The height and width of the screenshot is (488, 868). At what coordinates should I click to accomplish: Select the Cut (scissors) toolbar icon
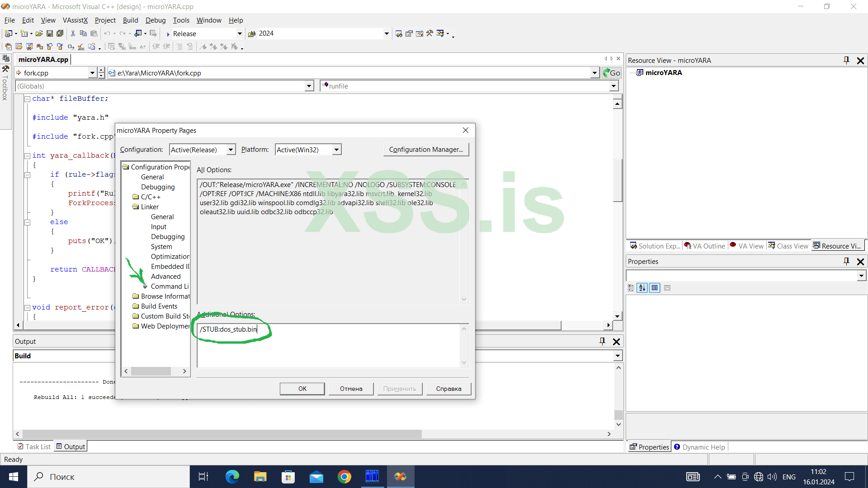coord(73,33)
